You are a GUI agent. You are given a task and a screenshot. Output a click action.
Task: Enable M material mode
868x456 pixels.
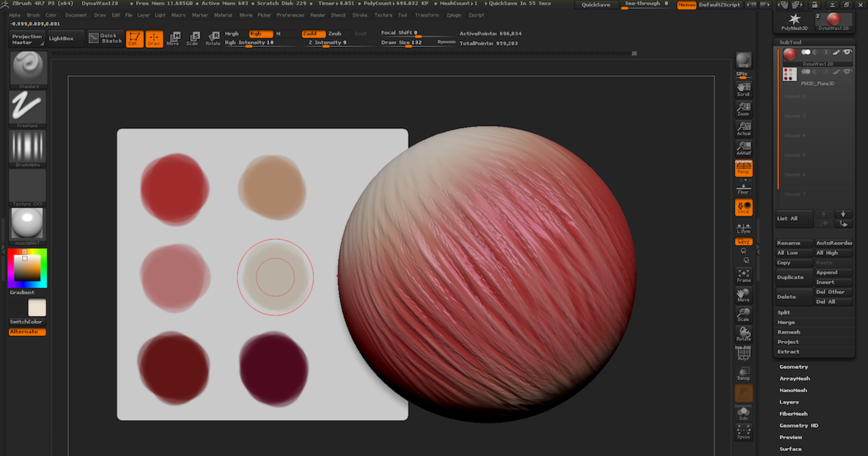coord(279,33)
